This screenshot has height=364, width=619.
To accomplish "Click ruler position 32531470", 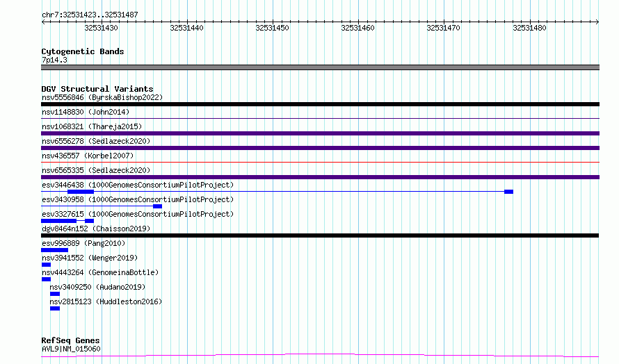I will click(443, 28).
